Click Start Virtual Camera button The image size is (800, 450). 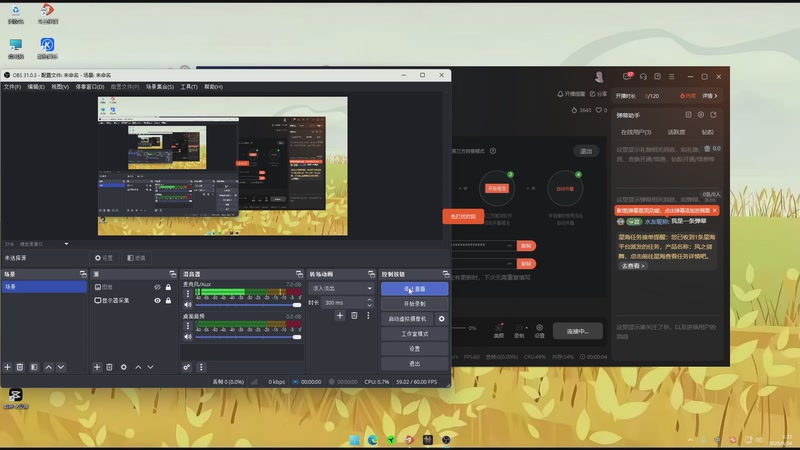(407, 319)
